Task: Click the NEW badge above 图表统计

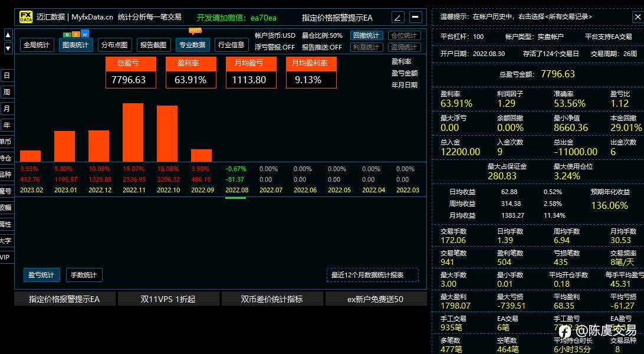Action: point(76,34)
